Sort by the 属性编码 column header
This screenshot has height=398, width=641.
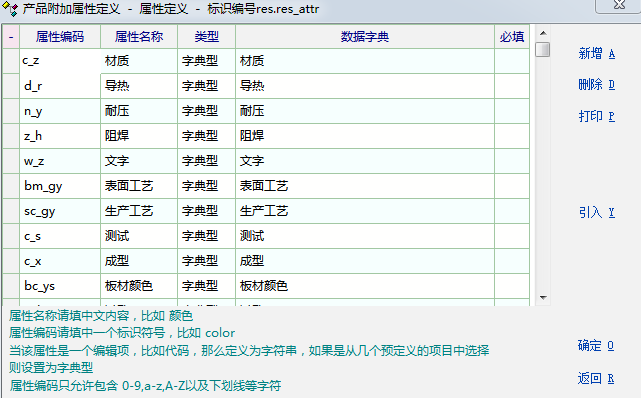(60, 37)
